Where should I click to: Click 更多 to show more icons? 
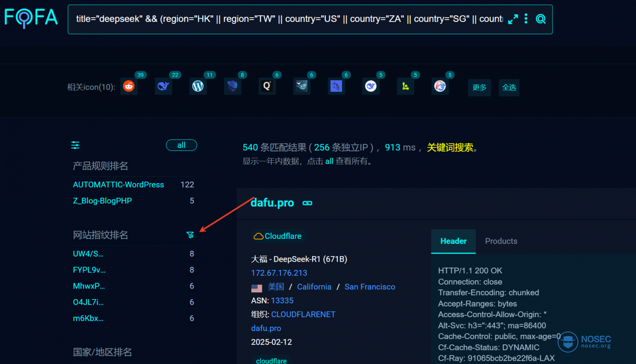[479, 87]
